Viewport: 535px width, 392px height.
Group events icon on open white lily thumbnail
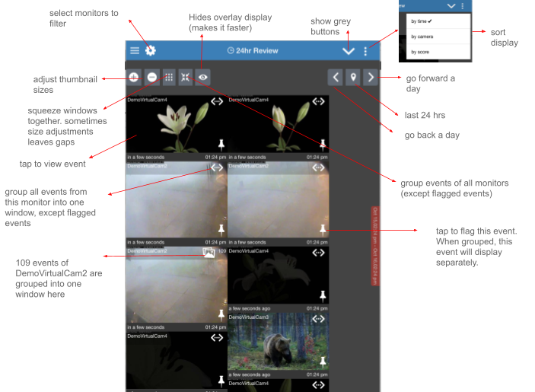coord(217,101)
